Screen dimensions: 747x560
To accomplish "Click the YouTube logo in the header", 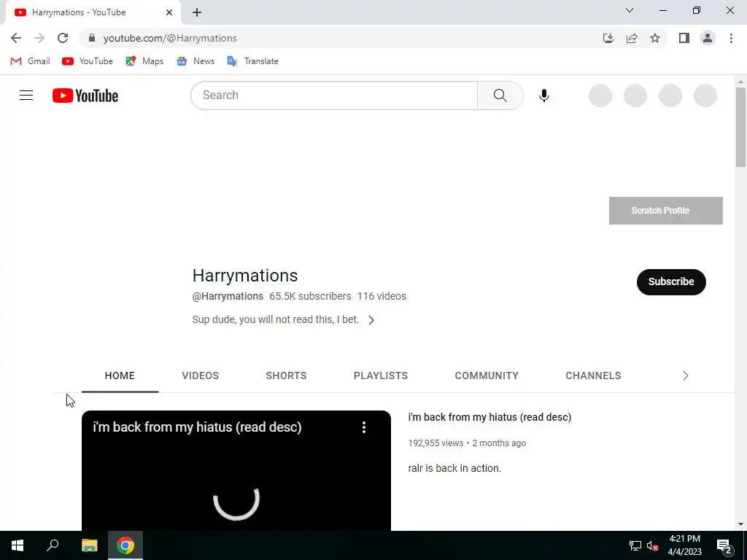I will pyautogui.click(x=85, y=96).
